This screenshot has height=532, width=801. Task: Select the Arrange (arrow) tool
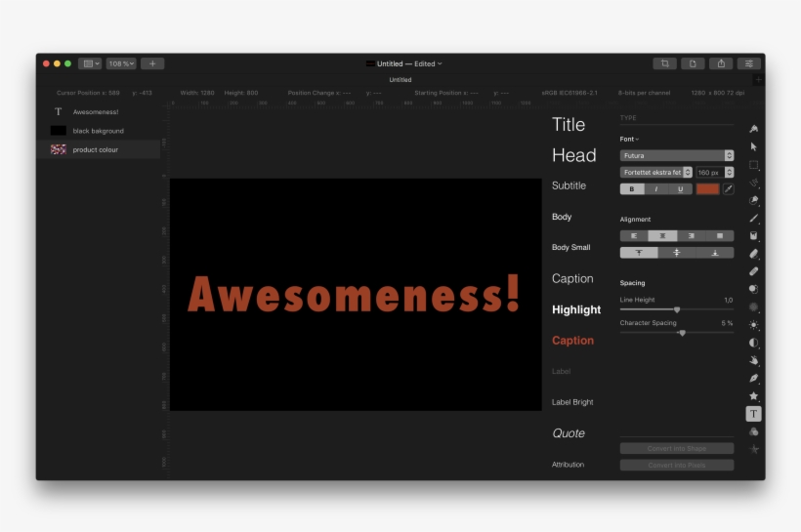pyautogui.click(x=753, y=146)
